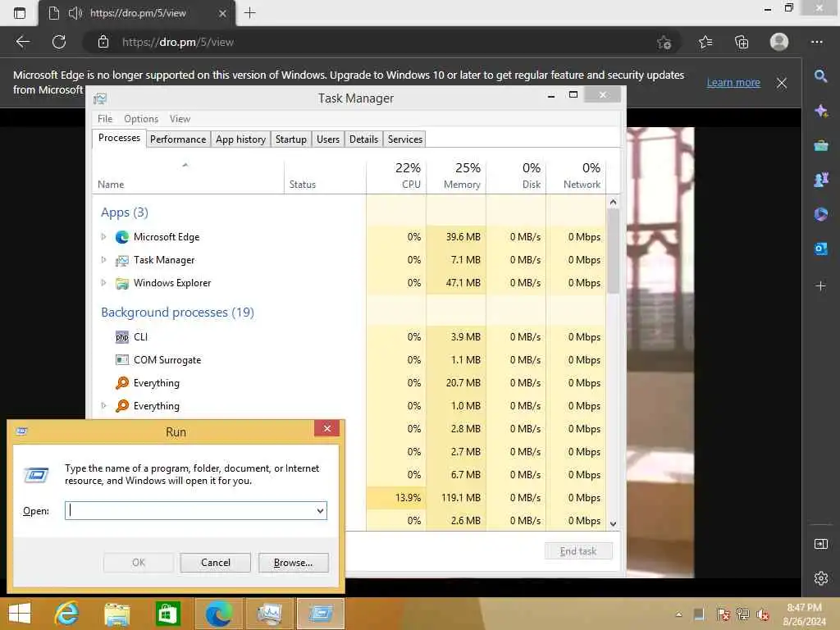Open a new browser tab
840x630 pixels.
249,13
